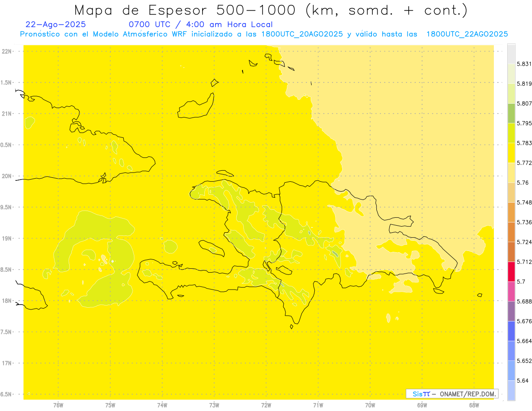Click the dark green swatch in the legend
Image resolution: width=532 pixels, height=411 pixels.
click(x=511, y=113)
